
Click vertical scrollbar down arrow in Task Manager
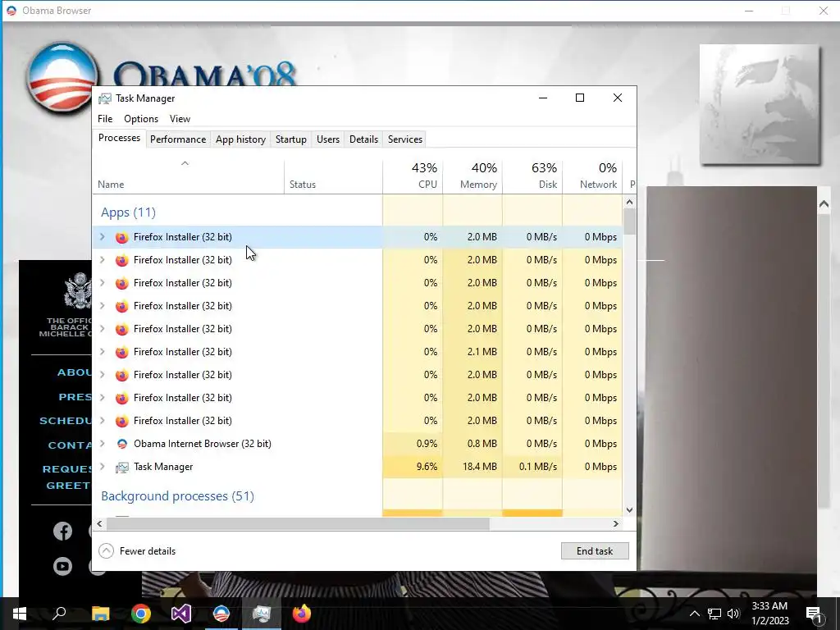pos(629,510)
